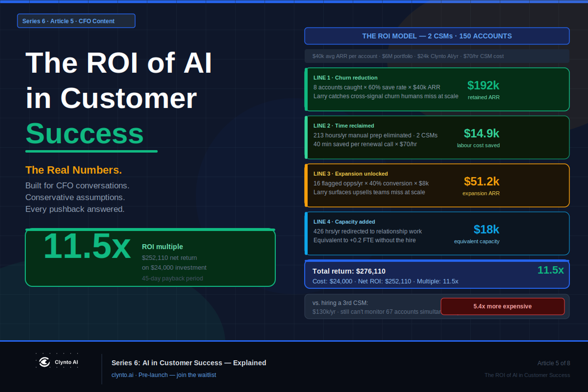The height and width of the screenshot is (392, 588).
Task: Click the '$14.9k' labour cost value
Action: click(481, 133)
